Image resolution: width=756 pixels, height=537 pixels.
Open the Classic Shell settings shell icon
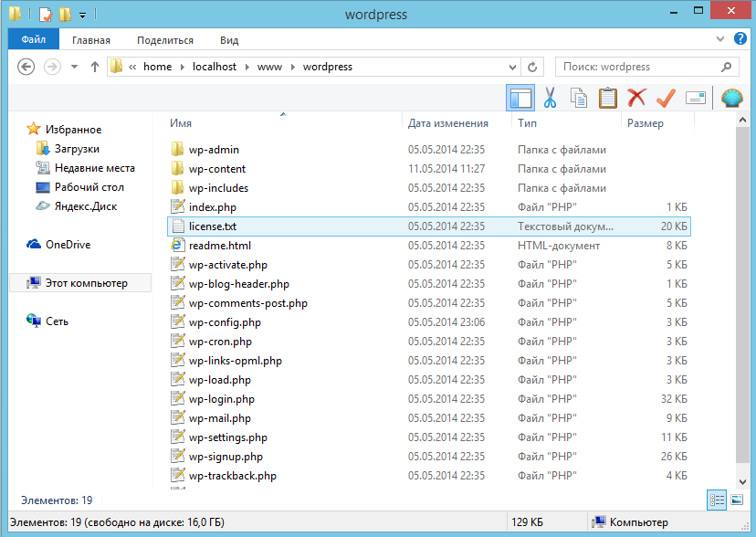[x=732, y=98]
